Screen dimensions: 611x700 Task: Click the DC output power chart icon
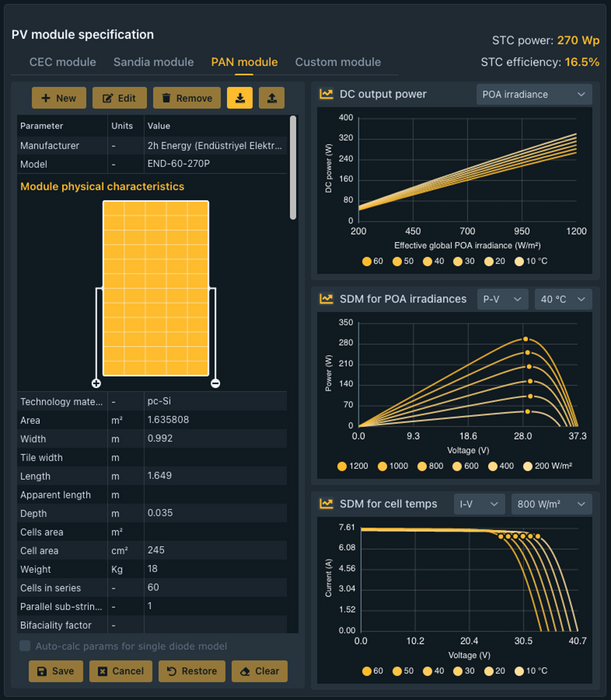pyautogui.click(x=326, y=94)
